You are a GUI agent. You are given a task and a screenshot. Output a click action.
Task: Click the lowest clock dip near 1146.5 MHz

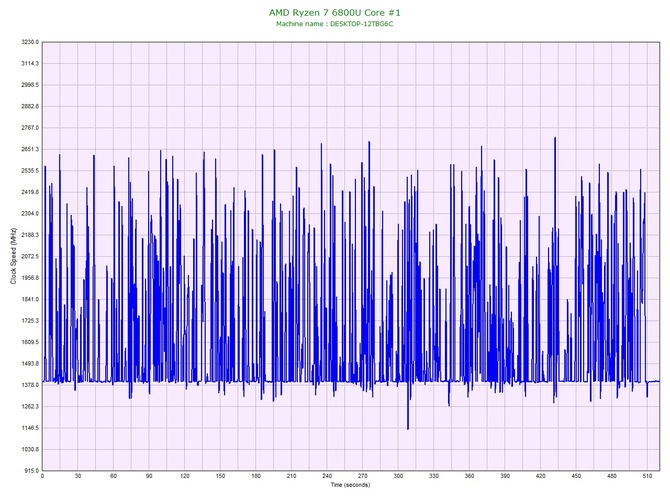[x=408, y=427]
